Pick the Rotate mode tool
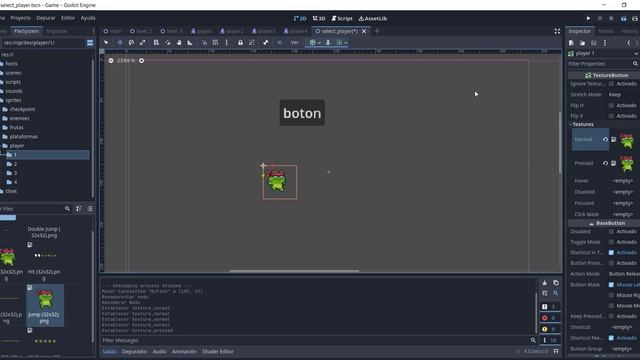This screenshot has width=640, height=360. point(131,42)
